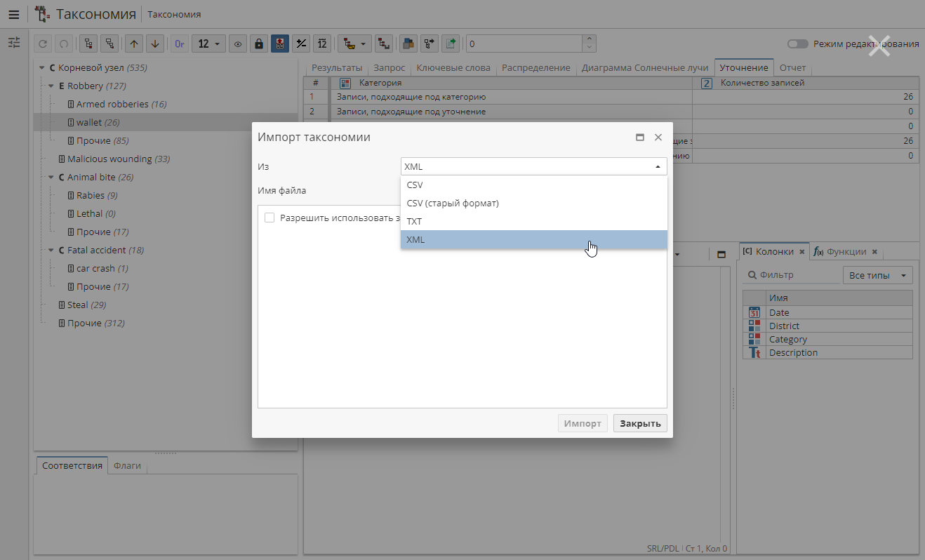The width and height of the screenshot is (925, 560).
Task: Click the redo arrow in toolbar
Action: click(64, 44)
